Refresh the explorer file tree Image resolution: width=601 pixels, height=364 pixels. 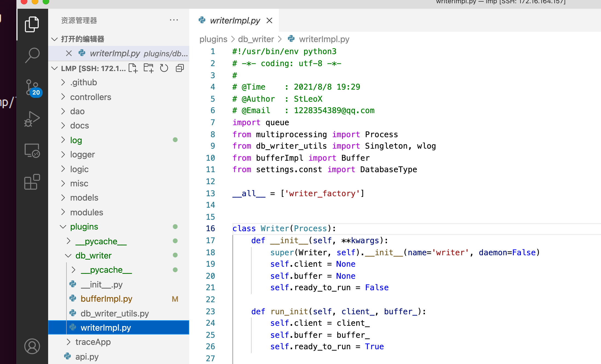coord(164,68)
